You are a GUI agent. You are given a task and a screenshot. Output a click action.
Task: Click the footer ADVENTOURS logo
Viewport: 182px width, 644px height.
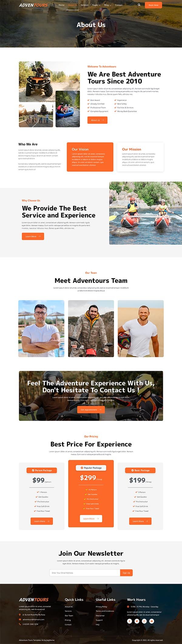34,599
